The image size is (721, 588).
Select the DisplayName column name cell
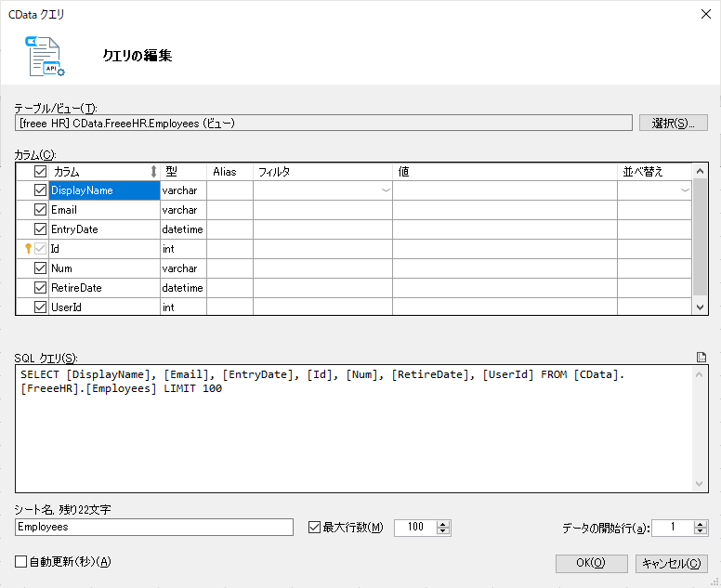pyautogui.click(x=104, y=190)
